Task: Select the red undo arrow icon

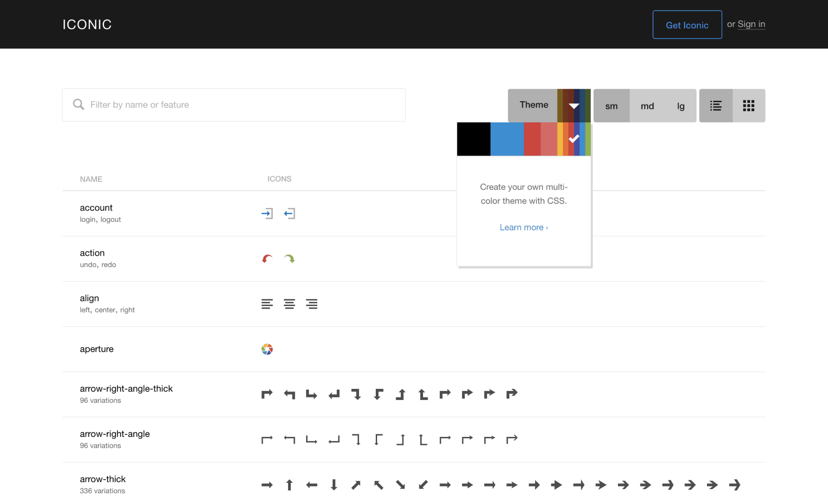Action: pos(267,259)
